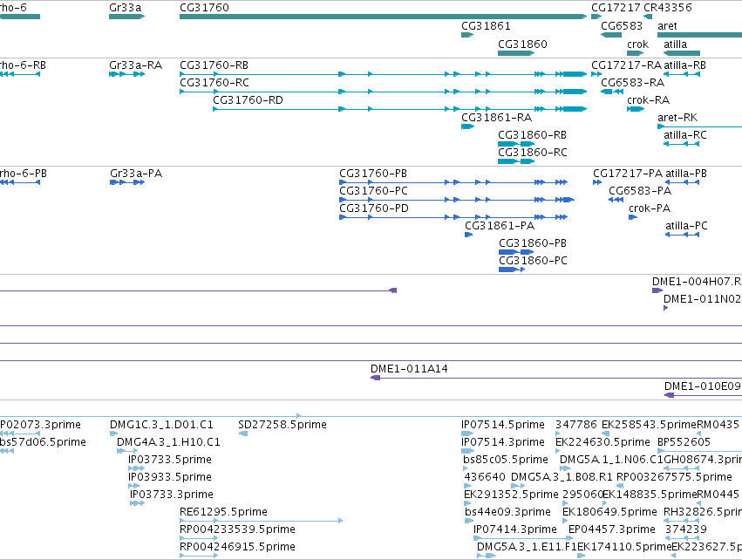This screenshot has height=560, width=742.
Task: Open the RE61295.5prime EST label
Action: pyautogui.click(x=223, y=512)
